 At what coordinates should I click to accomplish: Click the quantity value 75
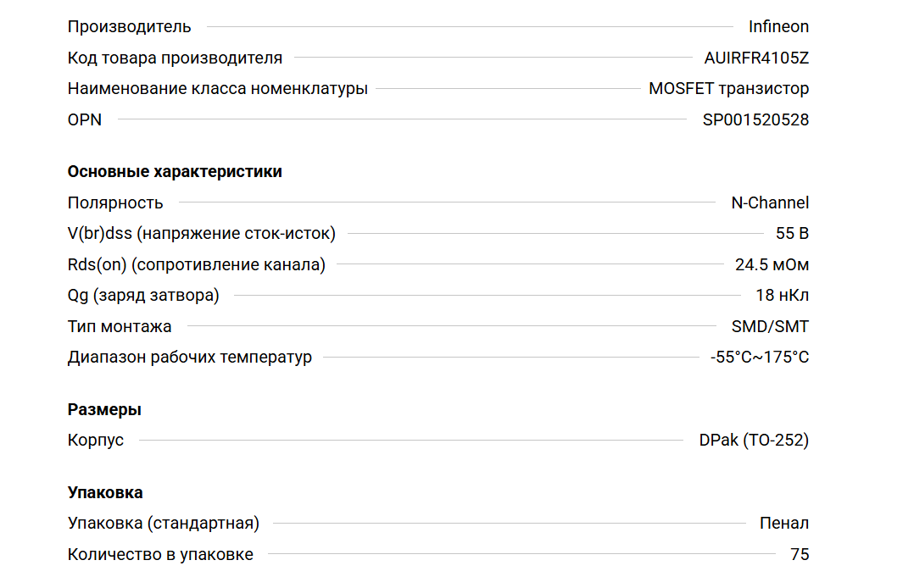tap(800, 554)
